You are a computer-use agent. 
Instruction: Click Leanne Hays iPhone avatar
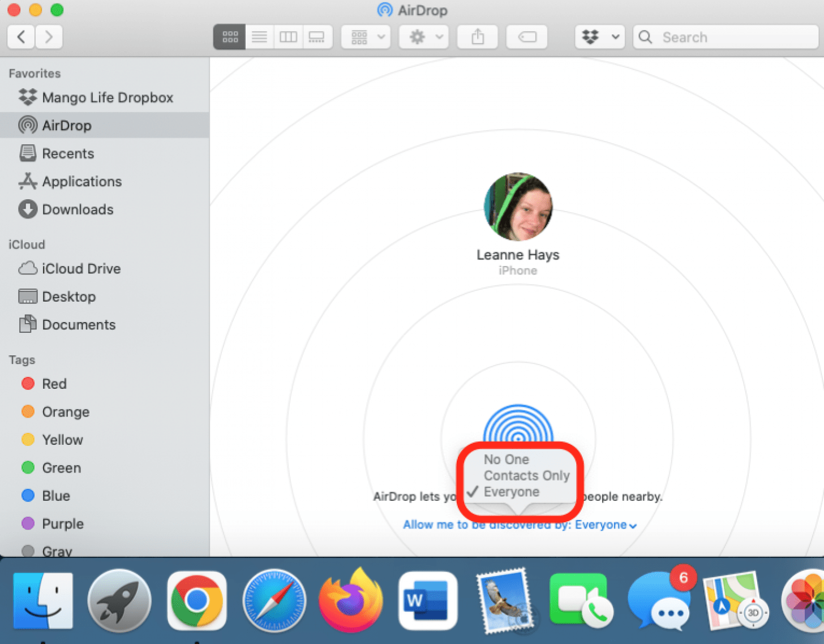click(518, 207)
